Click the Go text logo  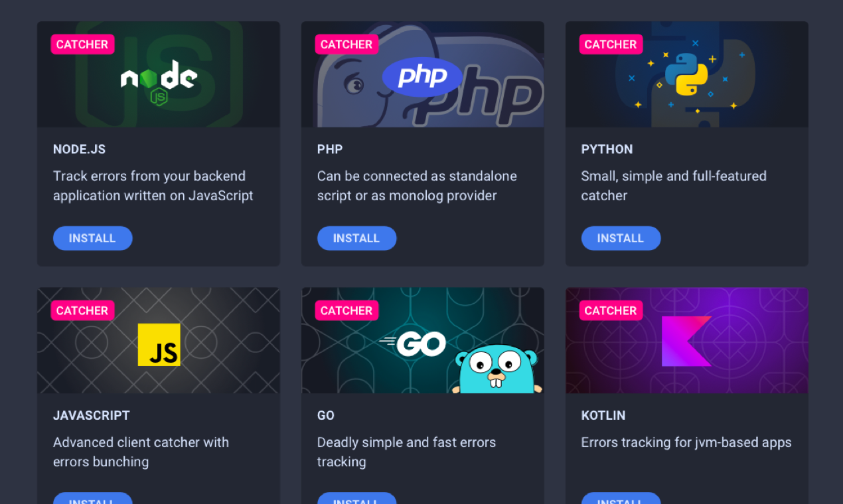pyautogui.click(x=413, y=344)
